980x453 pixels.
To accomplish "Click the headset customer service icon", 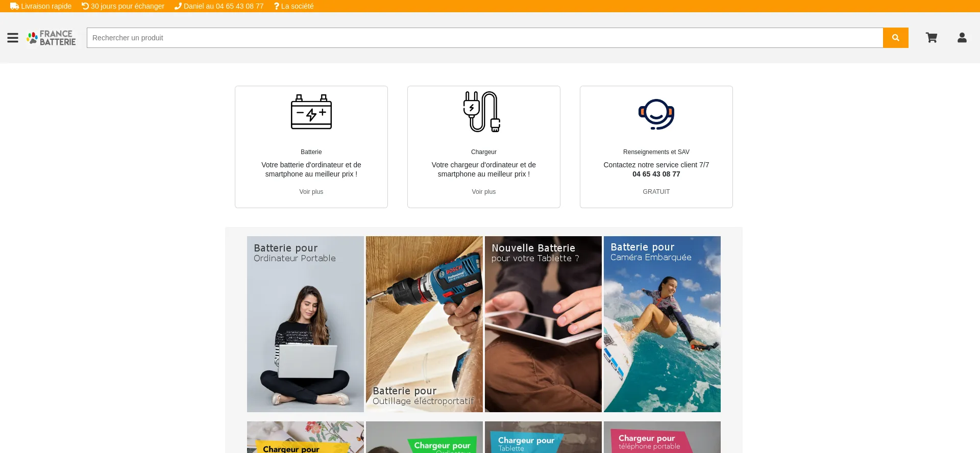I will 656,114.
